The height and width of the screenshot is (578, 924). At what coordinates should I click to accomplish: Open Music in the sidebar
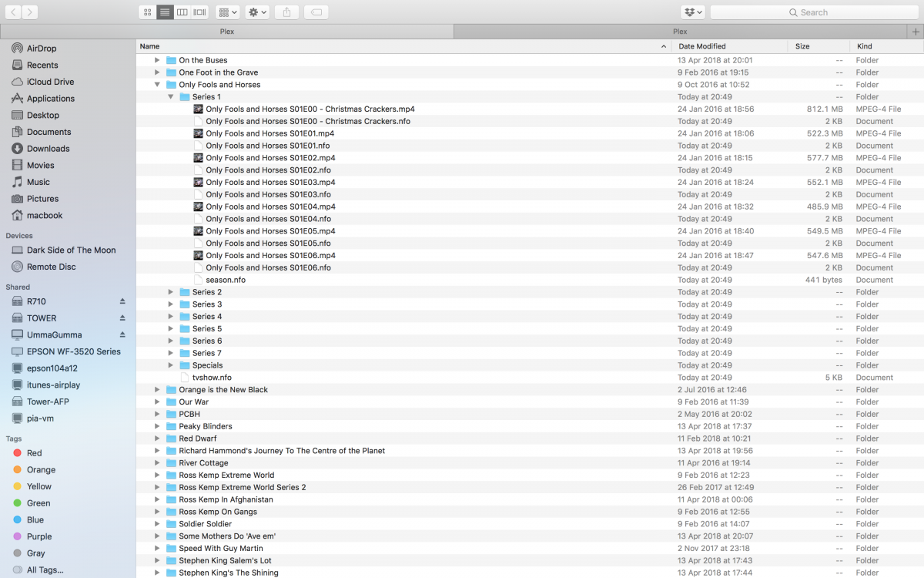(x=38, y=182)
